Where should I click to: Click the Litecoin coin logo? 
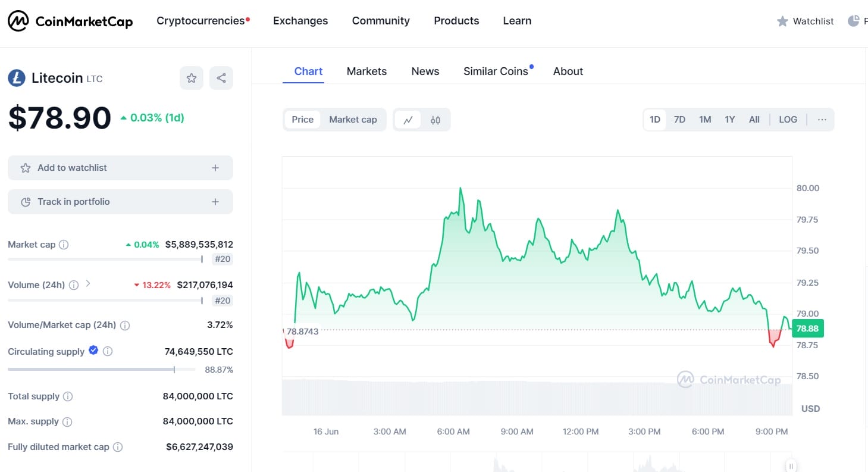pyautogui.click(x=17, y=78)
